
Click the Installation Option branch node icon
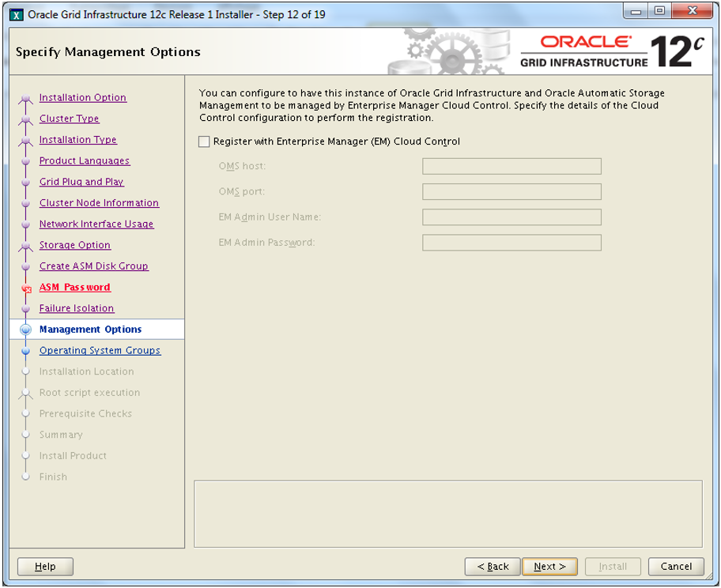tap(26, 99)
